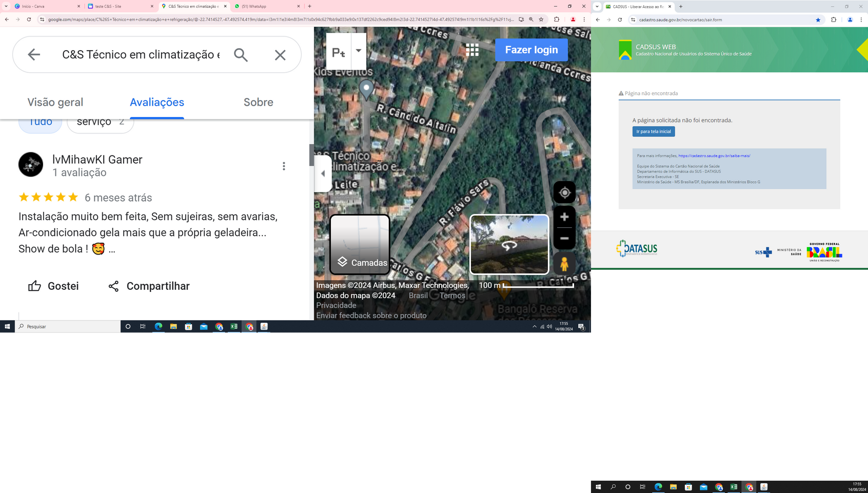This screenshot has width=868, height=493.
Task: Open the input-tools language dropdown arrow
Action: (x=359, y=51)
